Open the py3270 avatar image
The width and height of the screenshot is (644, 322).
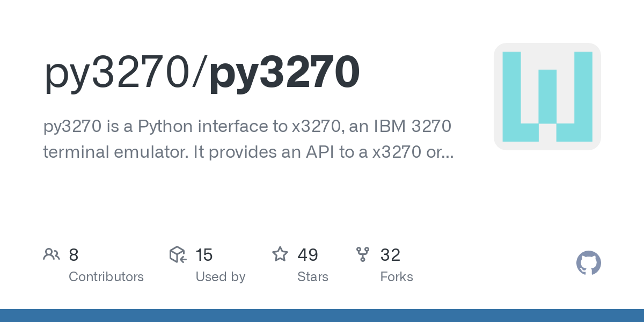[x=547, y=97]
